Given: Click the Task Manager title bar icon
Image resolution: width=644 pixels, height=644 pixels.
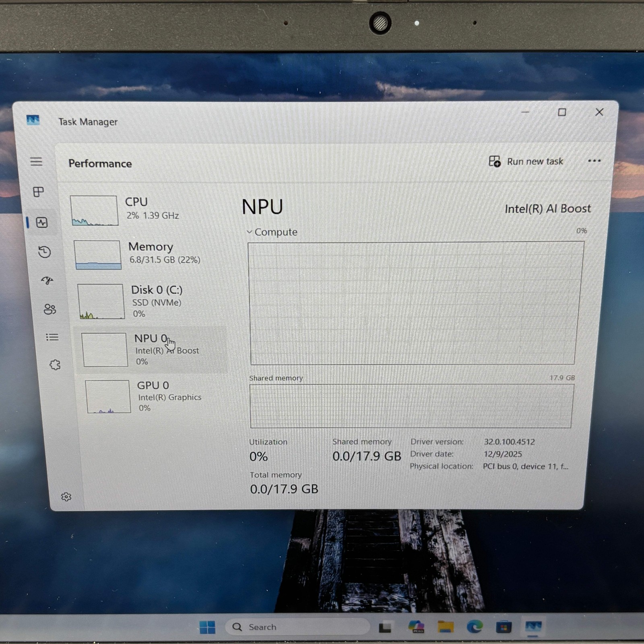Looking at the screenshot, I should tap(33, 120).
